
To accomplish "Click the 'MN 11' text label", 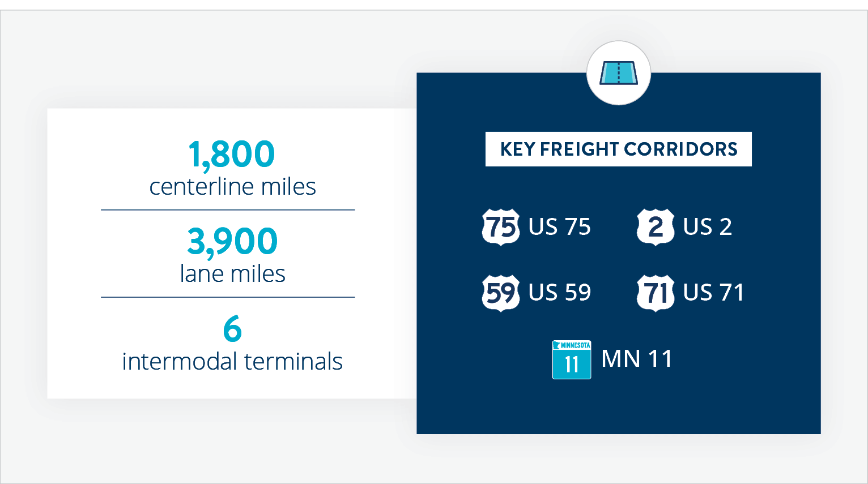I will pyautogui.click(x=636, y=359).
